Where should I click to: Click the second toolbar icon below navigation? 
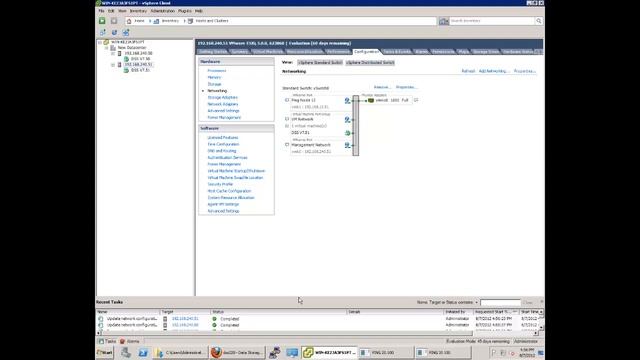tap(114, 32)
